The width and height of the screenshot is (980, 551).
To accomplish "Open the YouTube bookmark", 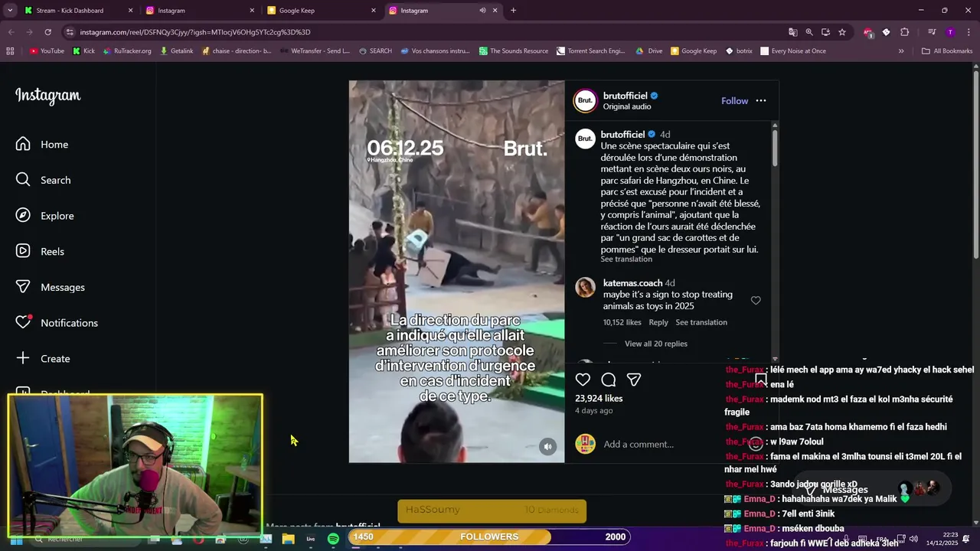I will point(47,51).
